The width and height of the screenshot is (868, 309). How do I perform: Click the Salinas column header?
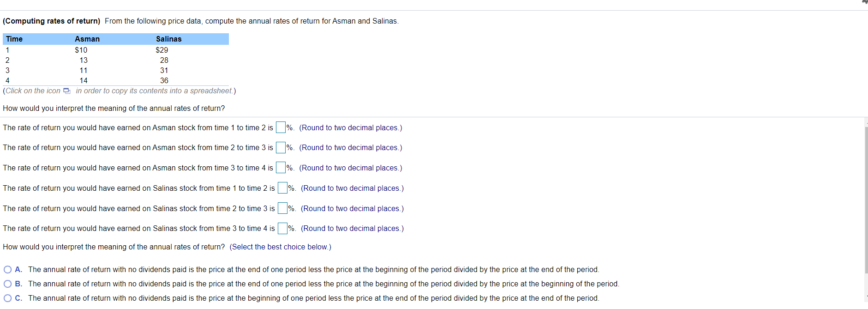(x=169, y=39)
